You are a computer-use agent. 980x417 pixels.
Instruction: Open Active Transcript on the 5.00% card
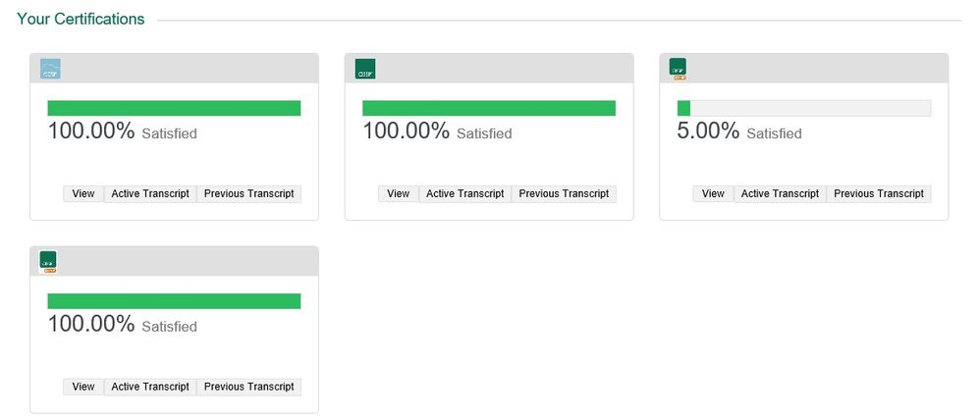click(781, 194)
